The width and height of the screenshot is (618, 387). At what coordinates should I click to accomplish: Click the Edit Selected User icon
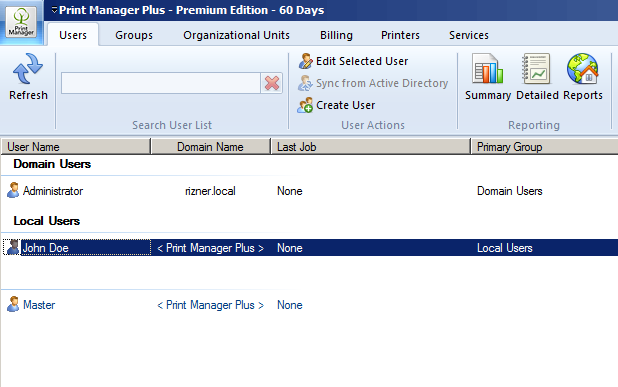pyautogui.click(x=305, y=61)
